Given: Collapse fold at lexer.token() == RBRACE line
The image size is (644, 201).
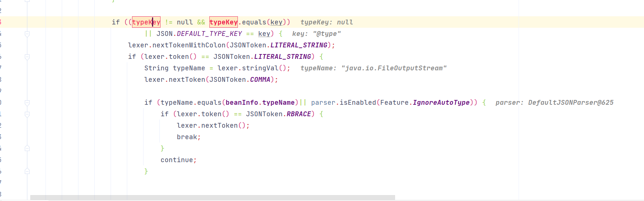Looking at the screenshot, I should pos(27,114).
